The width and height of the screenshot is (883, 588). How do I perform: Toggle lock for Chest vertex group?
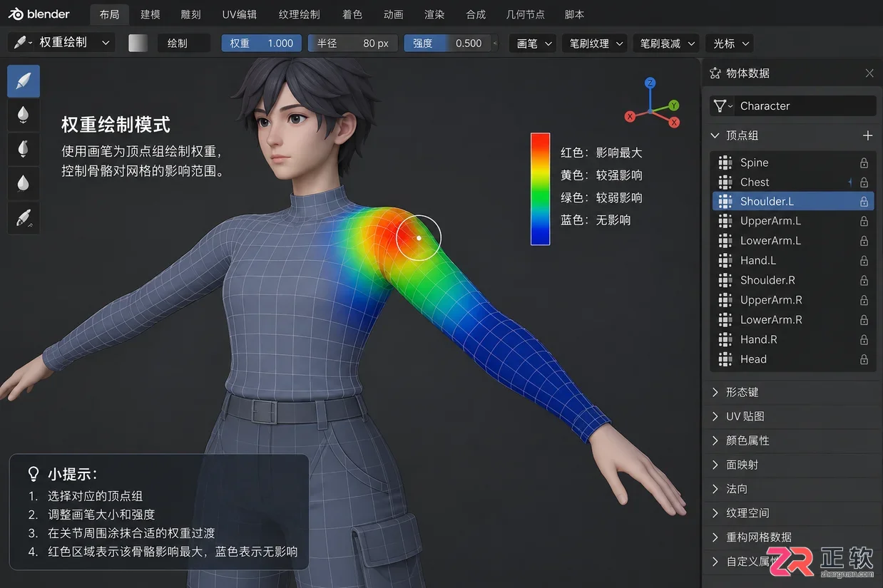coord(864,182)
